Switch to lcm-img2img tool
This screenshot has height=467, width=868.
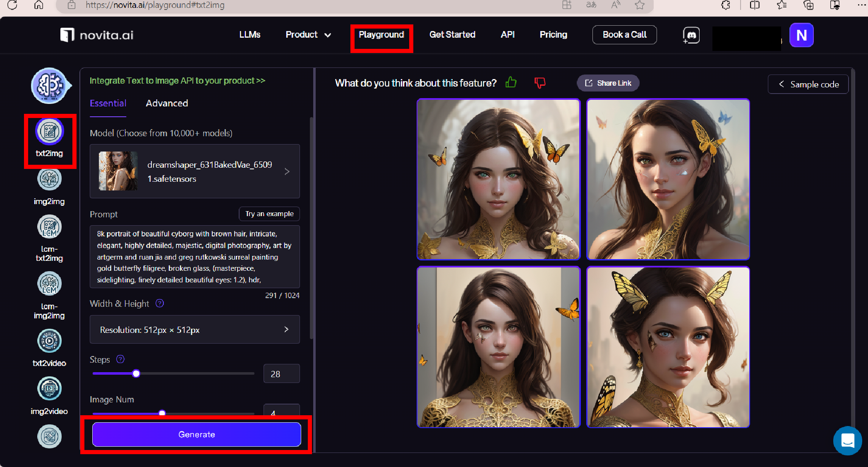(49, 284)
